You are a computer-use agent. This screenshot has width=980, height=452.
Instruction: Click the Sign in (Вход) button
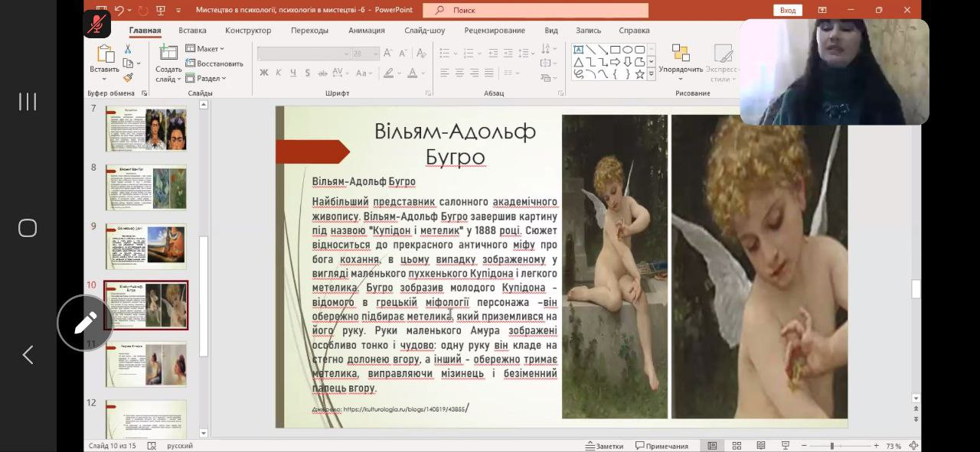(x=788, y=10)
